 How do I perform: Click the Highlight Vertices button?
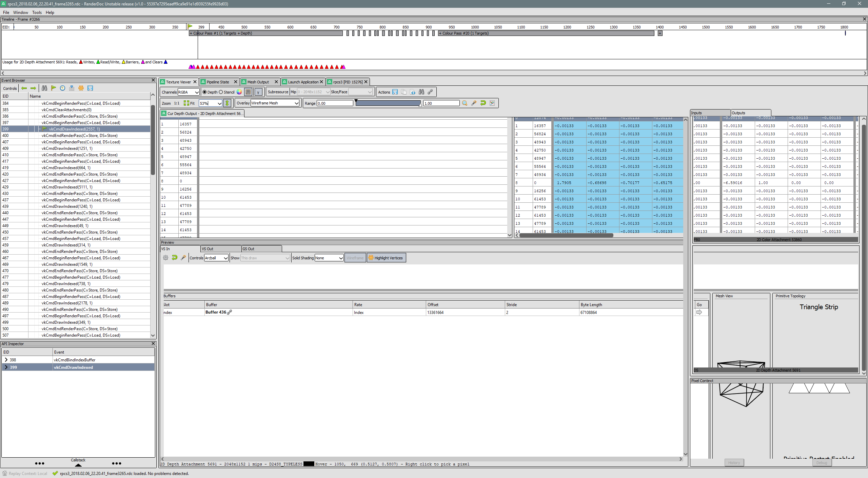pos(386,258)
